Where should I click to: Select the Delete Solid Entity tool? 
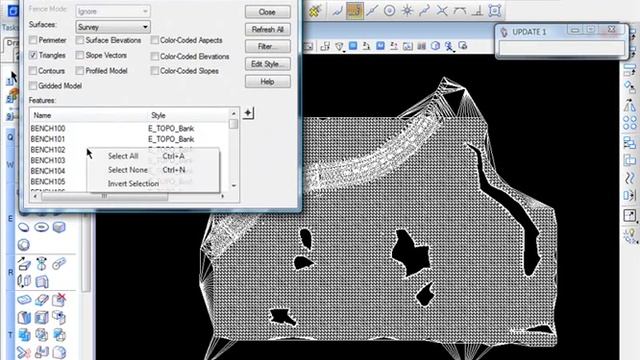[59, 300]
